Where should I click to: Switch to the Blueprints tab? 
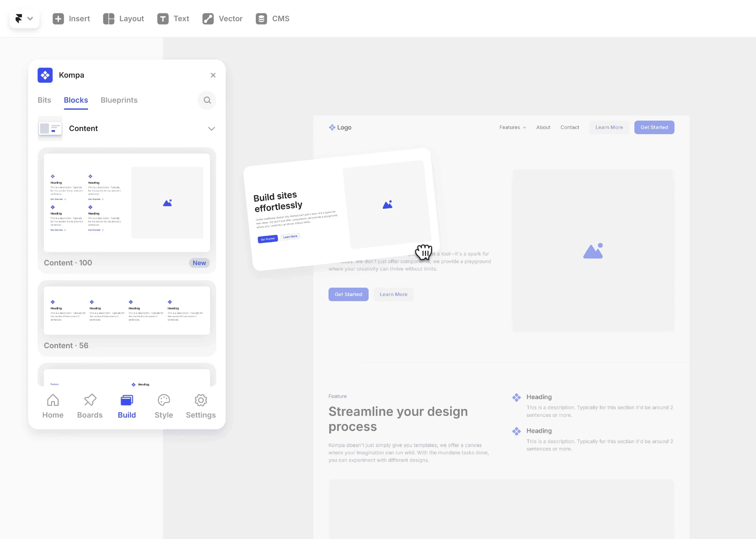(x=119, y=100)
